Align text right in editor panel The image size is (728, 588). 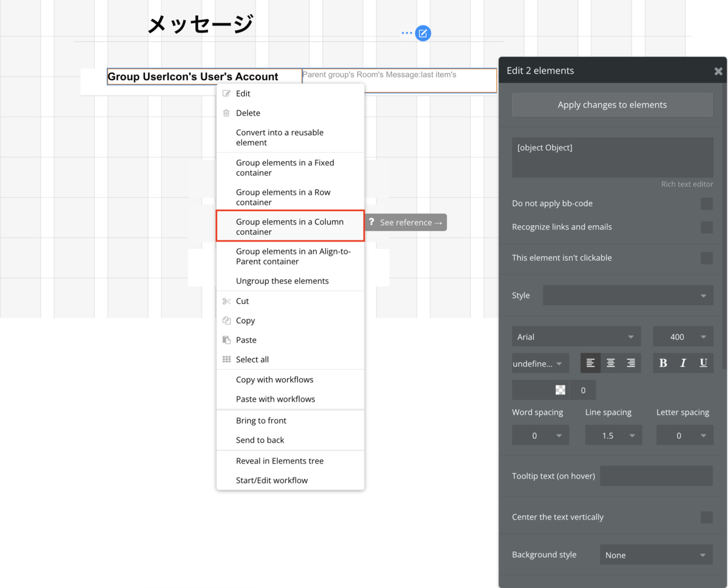pyautogui.click(x=631, y=363)
